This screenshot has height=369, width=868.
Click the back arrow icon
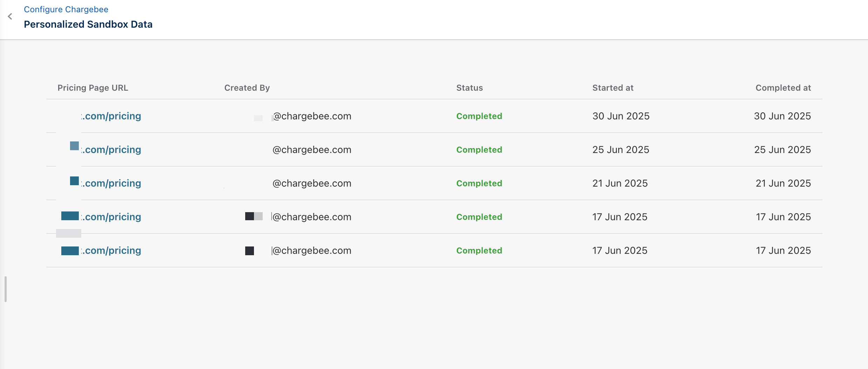pos(10,16)
